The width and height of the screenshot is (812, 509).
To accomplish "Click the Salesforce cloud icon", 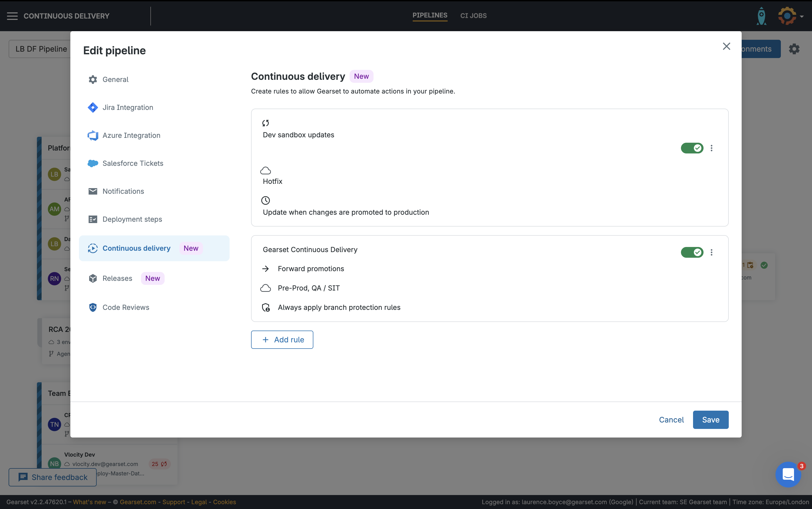I will pos(93,163).
